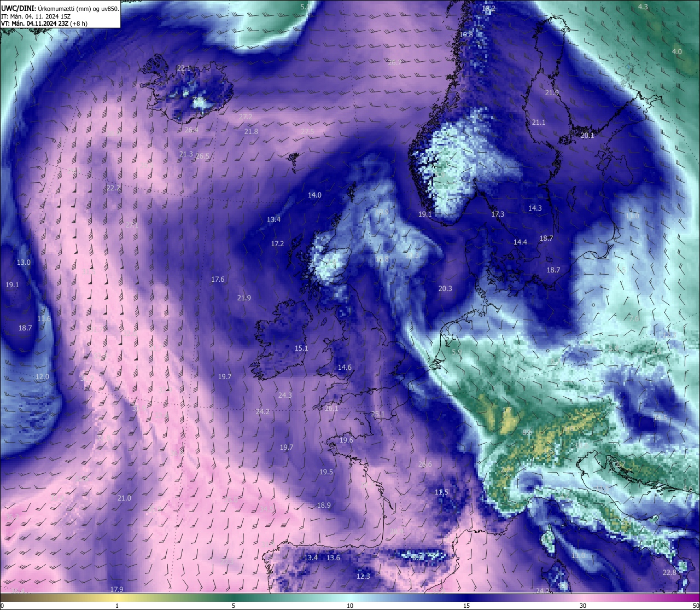
Task: Click the 20.1 value near Finland's coast
Action: (x=587, y=136)
